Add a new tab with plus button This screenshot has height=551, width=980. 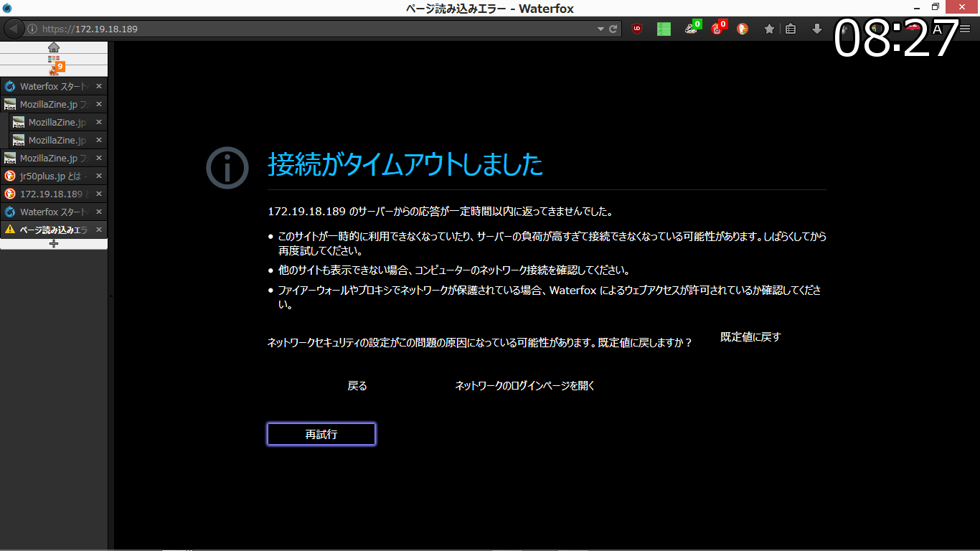pos(54,244)
